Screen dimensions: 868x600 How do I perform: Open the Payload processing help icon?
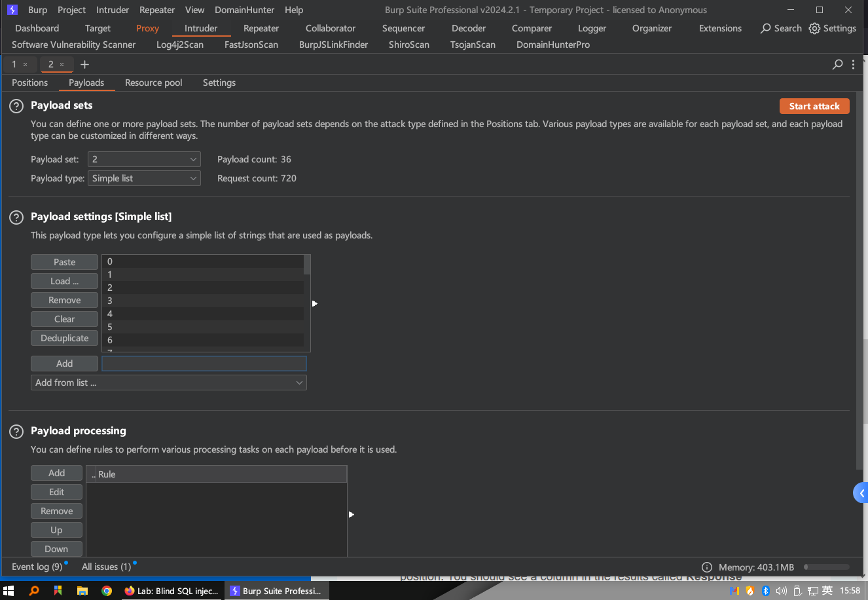[x=16, y=432]
